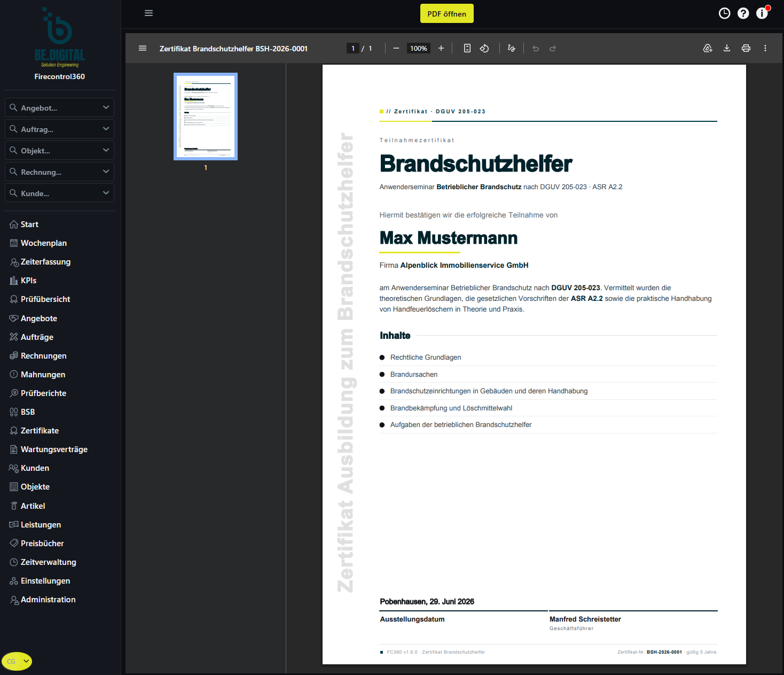This screenshot has height=675, width=784.
Task: Open the time tracking clock icon
Action: click(x=724, y=13)
